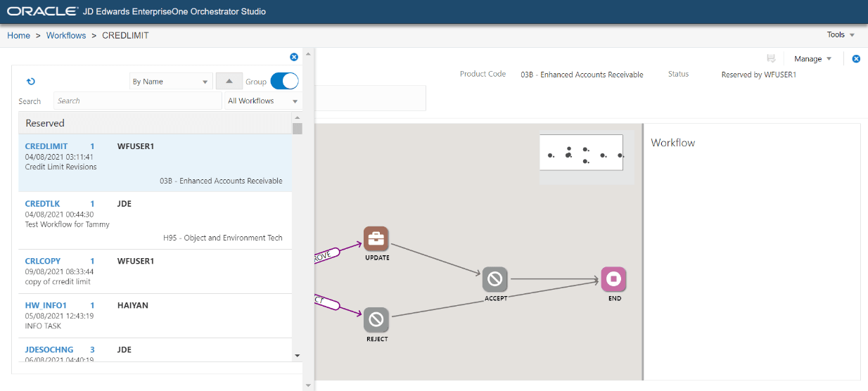Select the REJECT node icon

376,320
